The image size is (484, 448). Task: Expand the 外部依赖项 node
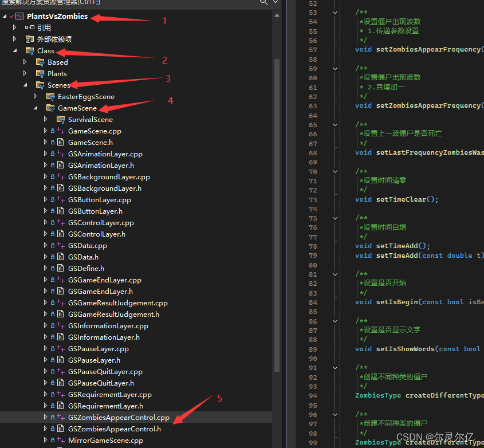click(x=14, y=39)
